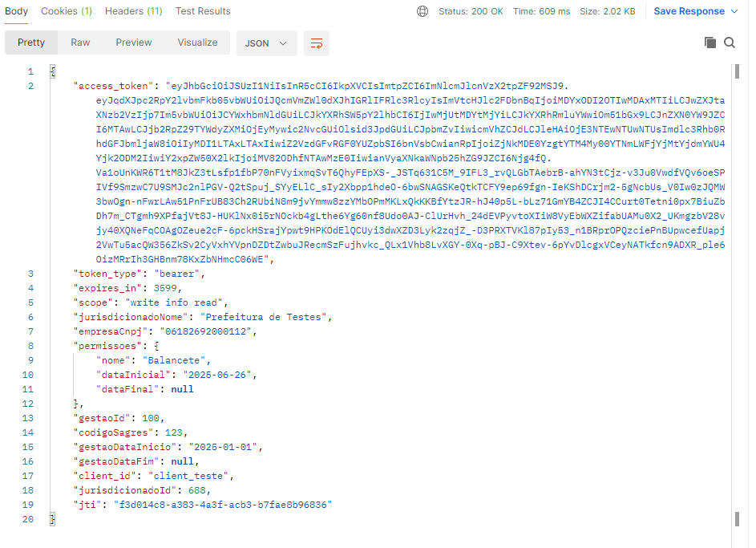
Task: Open the Cookies (1) tab
Action: tap(67, 11)
